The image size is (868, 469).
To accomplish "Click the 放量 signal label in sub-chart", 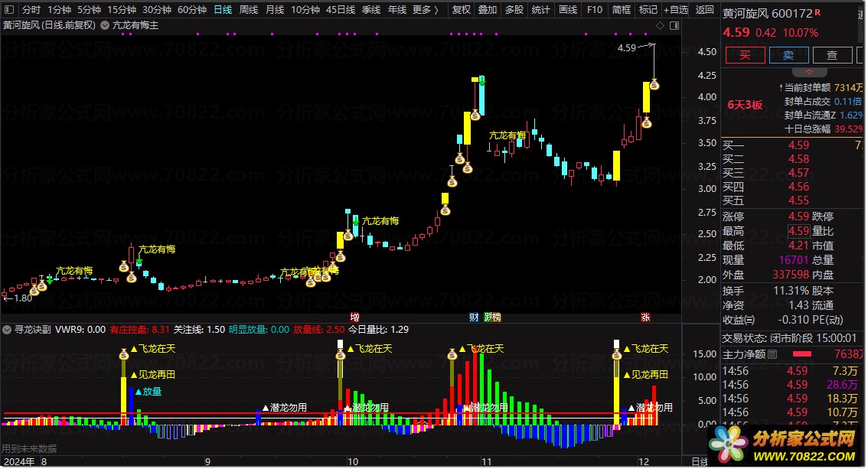I will (x=148, y=392).
